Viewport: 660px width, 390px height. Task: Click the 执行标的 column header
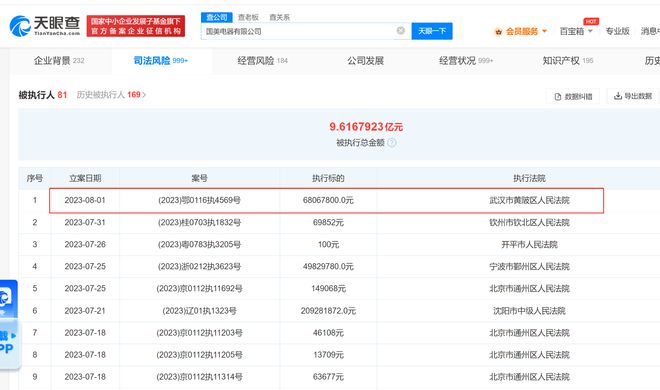(328, 178)
